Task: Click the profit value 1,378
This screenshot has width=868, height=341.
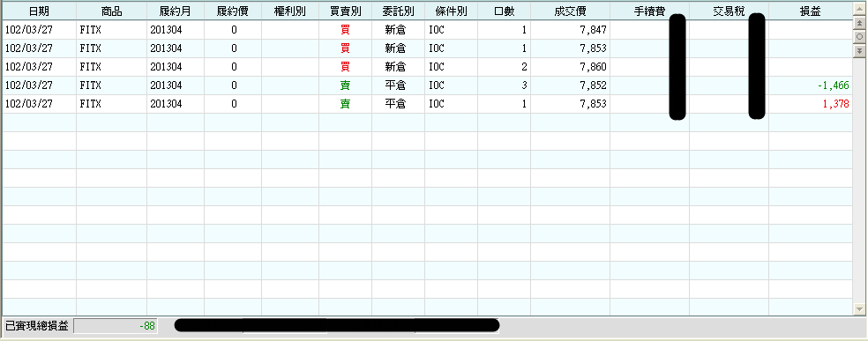Action: coord(836,104)
